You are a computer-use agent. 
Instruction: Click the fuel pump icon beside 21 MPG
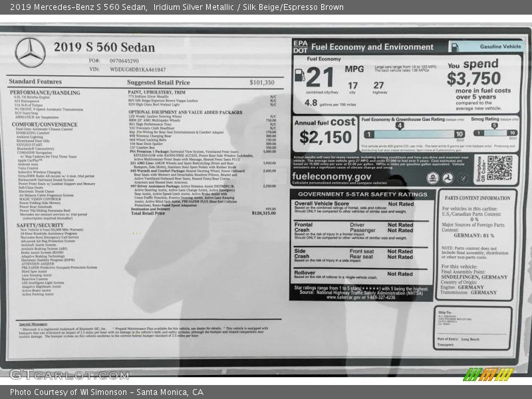[x=300, y=75]
